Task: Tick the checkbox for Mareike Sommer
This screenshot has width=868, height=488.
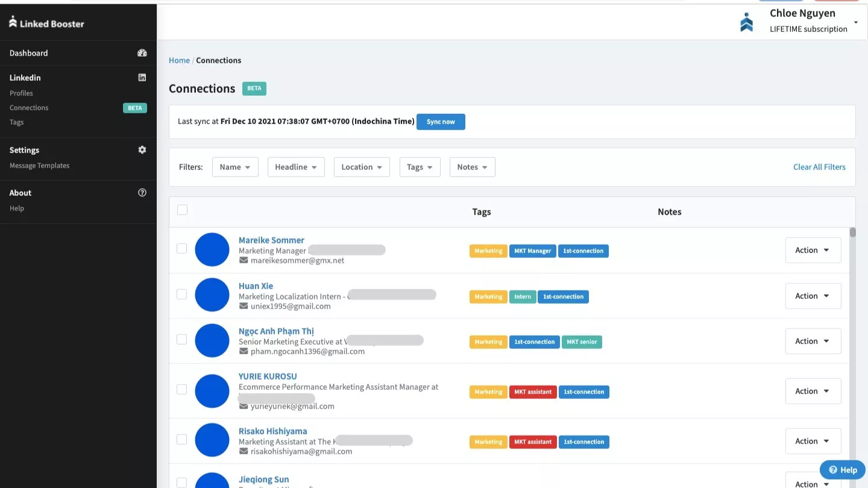Action: pyautogui.click(x=182, y=248)
